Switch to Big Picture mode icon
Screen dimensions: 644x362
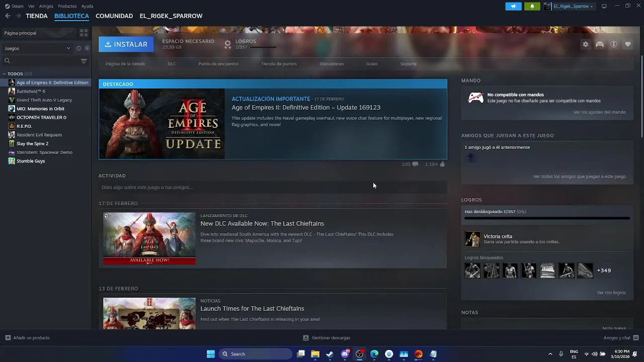tap(604, 6)
